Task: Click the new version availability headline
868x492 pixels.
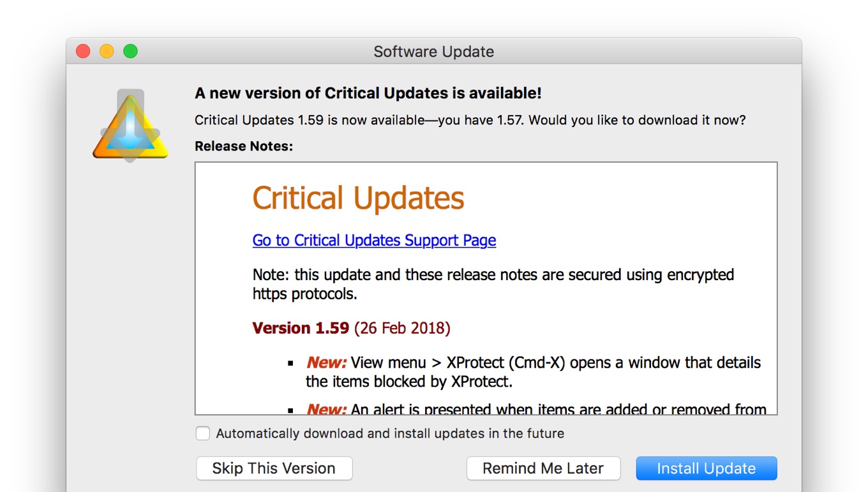Action: pos(367,93)
